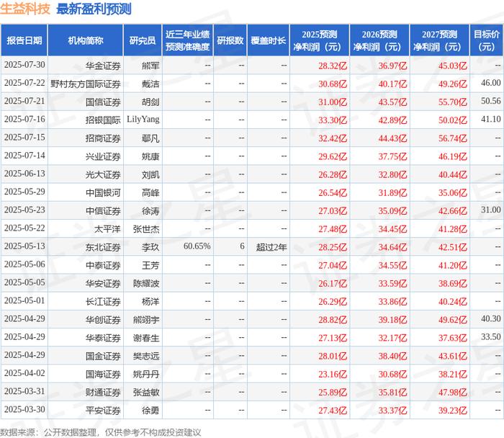Click the 近三年业绩预测准确度 column header
The width and height of the screenshot is (504, 438).
pyautogui.click(x=188, y=40)
